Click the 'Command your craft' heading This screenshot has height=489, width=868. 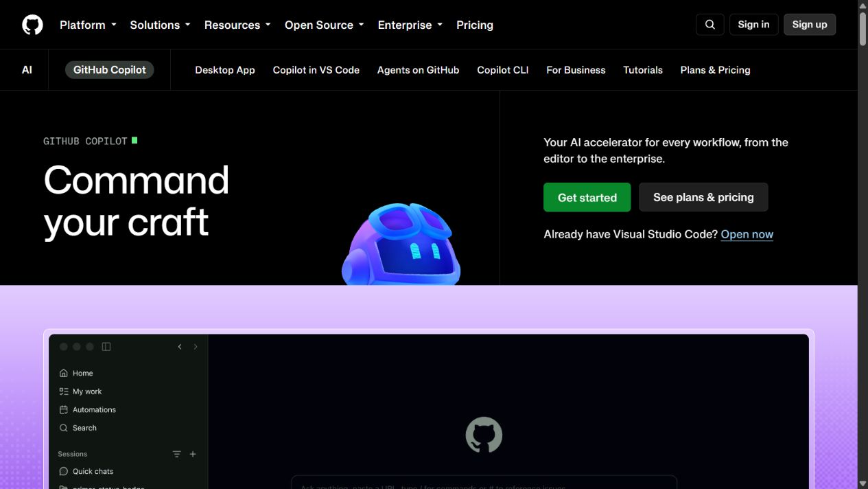tap(137, 201)
